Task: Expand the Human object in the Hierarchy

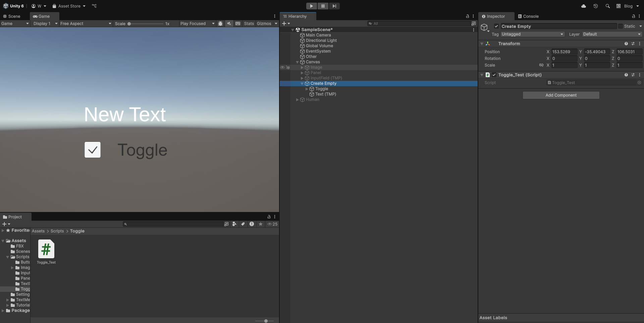Action: [297, 100]
